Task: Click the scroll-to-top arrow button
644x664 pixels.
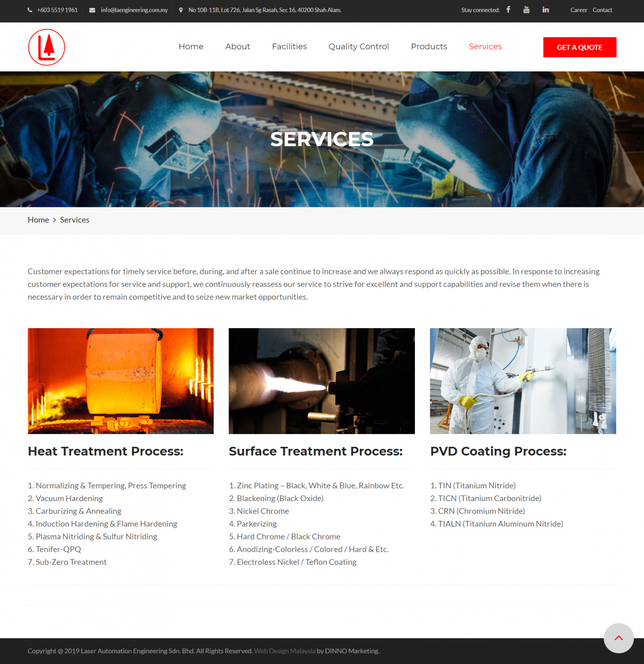Action: pos(618,638)
